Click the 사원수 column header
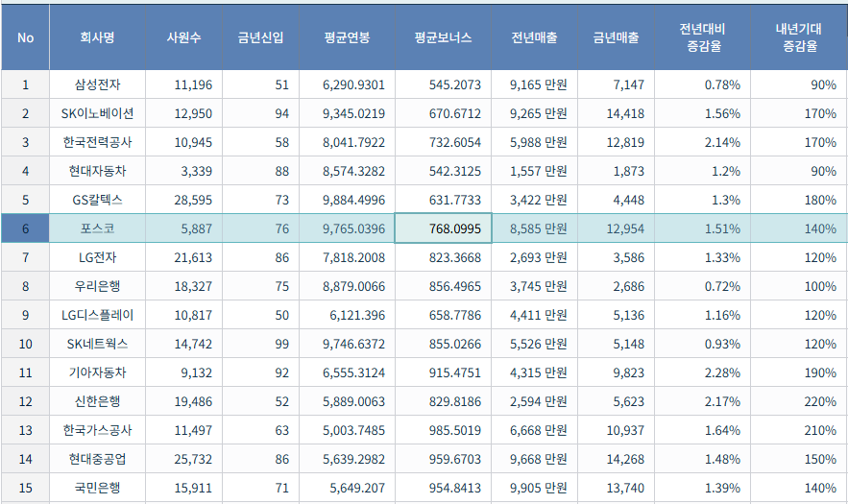The height and width of the screenshot is (504, 848). click(183, 37)
